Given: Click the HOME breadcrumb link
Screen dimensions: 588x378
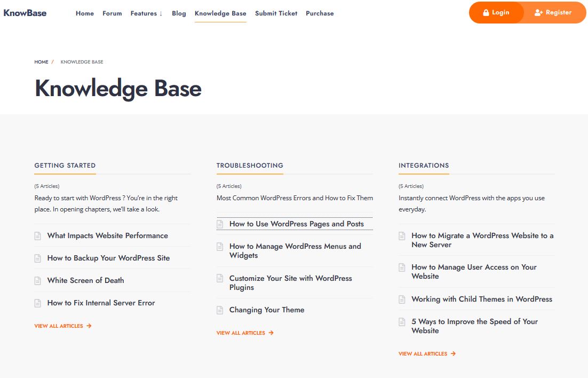Looking at the screenshot, I should point(41,62).
